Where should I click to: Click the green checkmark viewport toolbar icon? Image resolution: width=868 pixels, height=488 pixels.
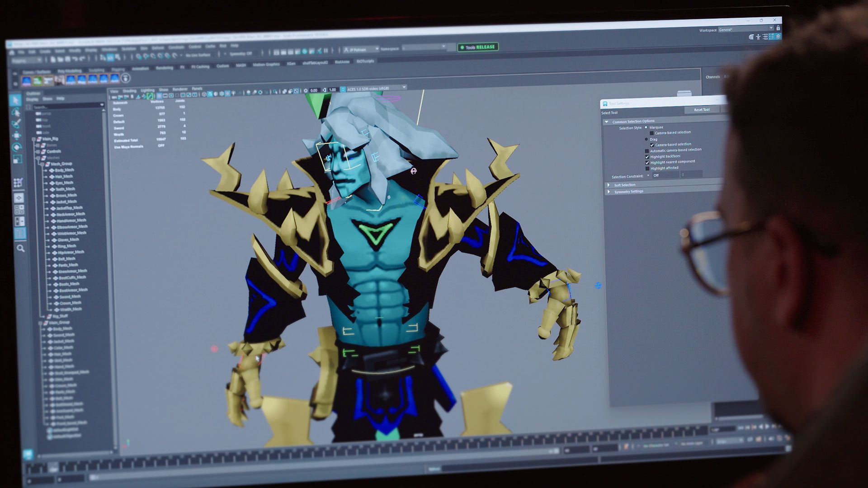click(151, 96)
